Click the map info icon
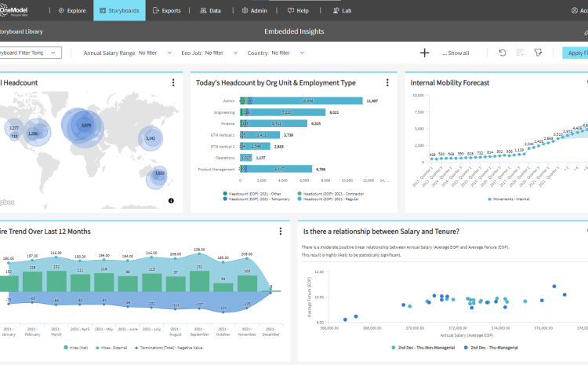Viewport: 588px width, 365px height. click(x=171, y=201)
